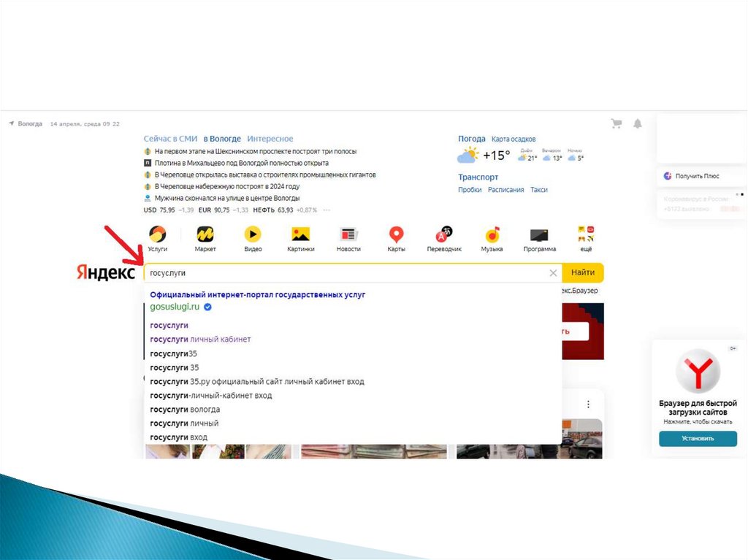Open news about выставка о строителях в Череповце
748x560 pixels.
coord(265,174)
